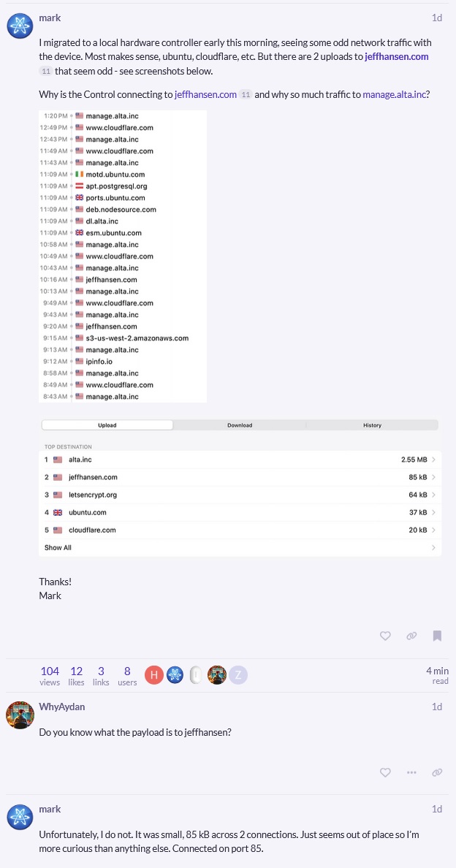This screenshot has width=456, height=868.
Task: Copy link to mark's first post
Action: (411, 636)
